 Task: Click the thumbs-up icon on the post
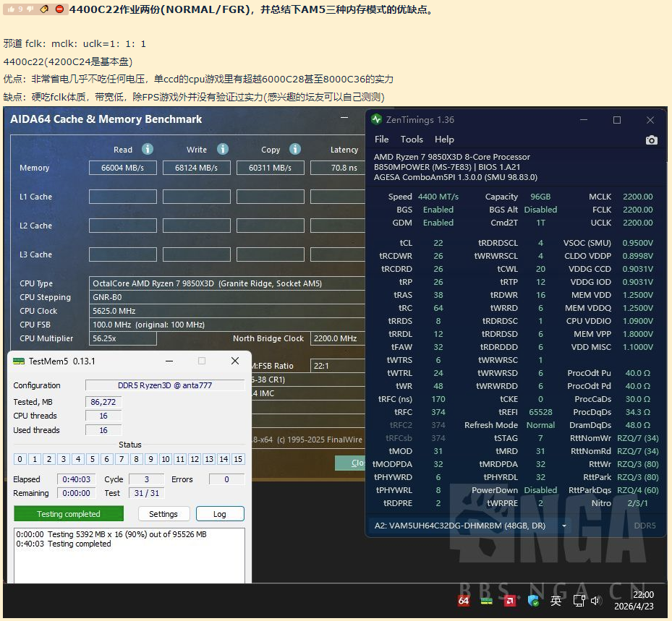pyautogui.click(x=11, y=9)
